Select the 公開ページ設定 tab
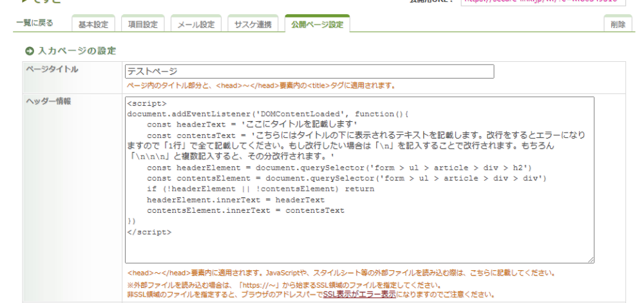The height and width of the screenshot is (303, 644). pos(317,24)
